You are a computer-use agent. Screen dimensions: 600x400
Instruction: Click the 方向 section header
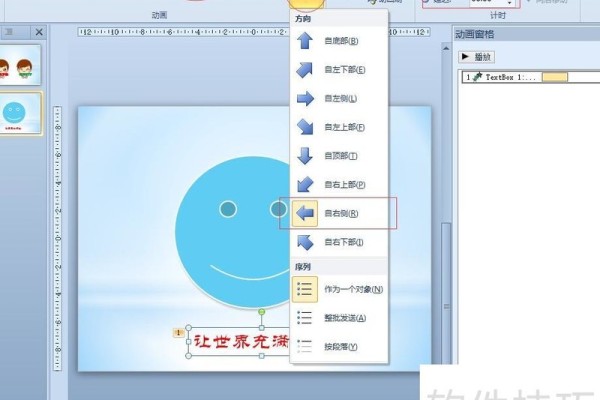click(303, 19)
